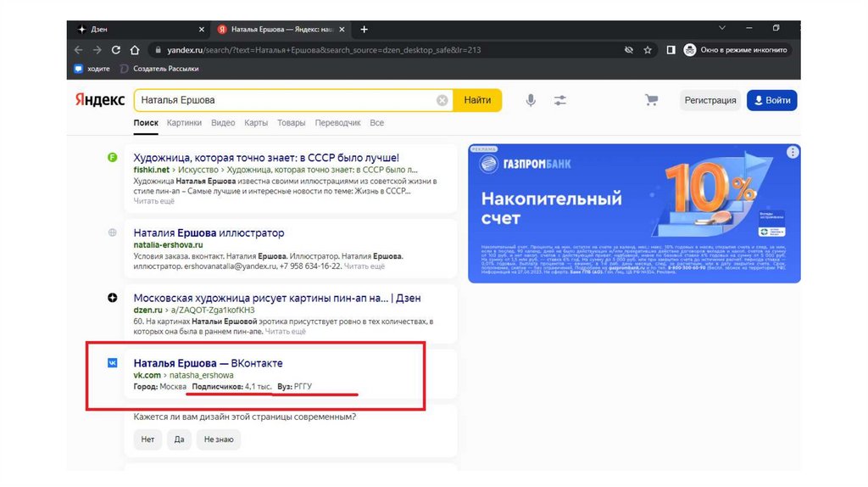
Task: Open the browser home page icon
Action: (135, 50)
